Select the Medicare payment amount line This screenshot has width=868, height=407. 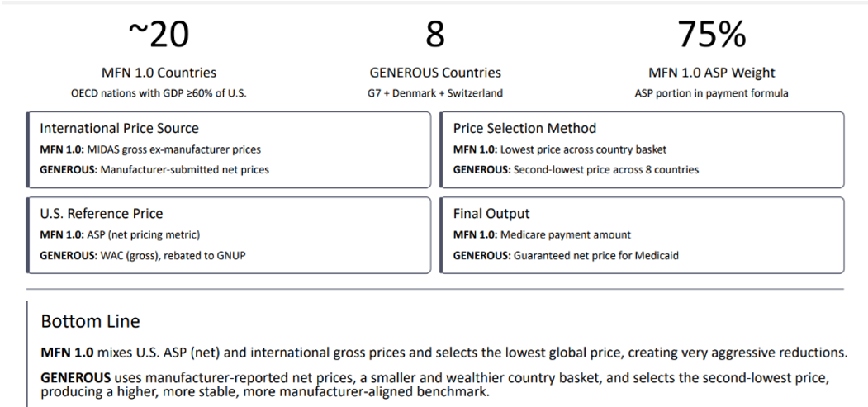click(542, 234)
